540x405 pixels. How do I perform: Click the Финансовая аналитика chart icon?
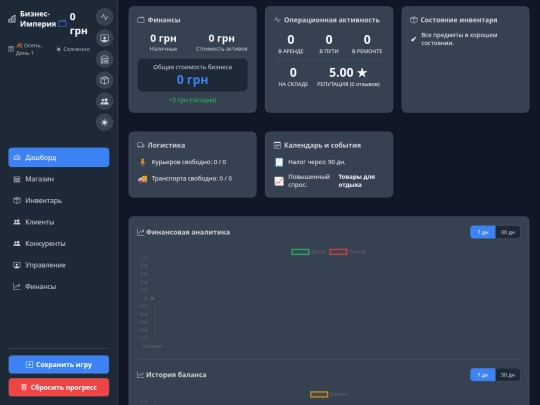(141, 232)
